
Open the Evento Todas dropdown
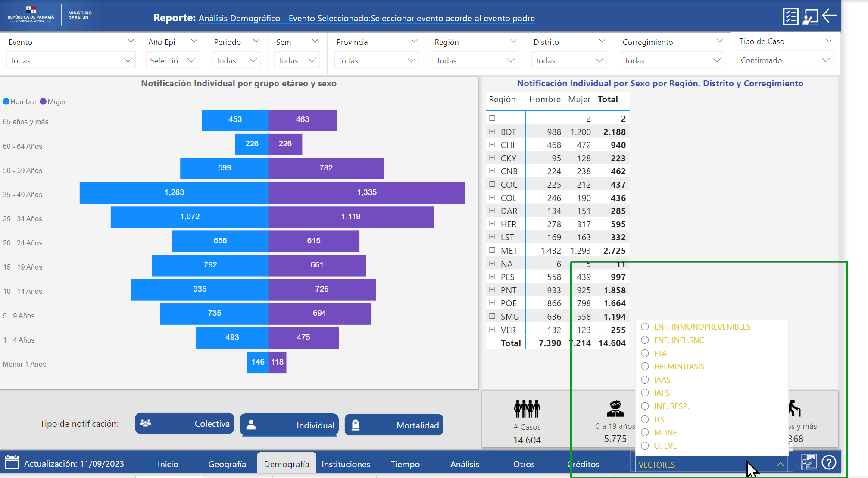point(71,60)
